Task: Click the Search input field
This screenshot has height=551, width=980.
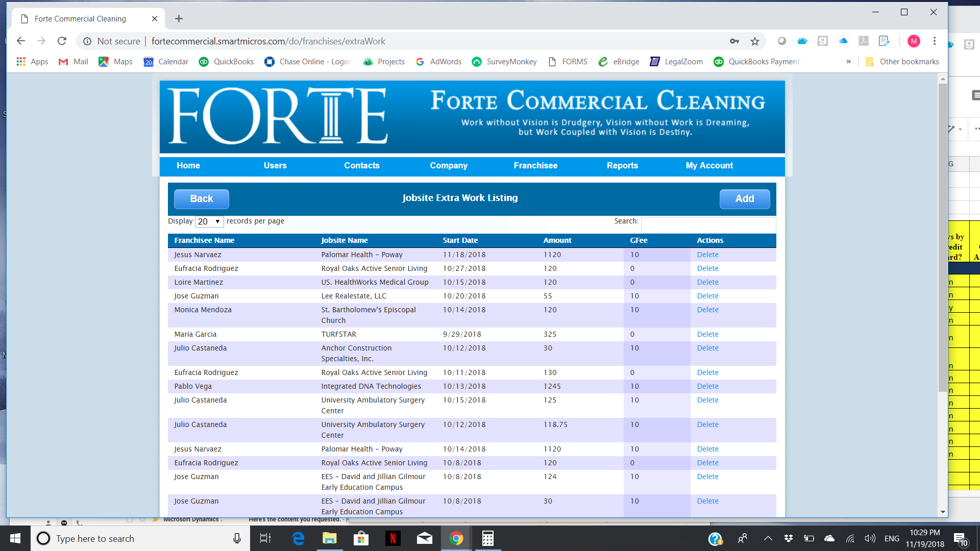Action: click(708, 224)
